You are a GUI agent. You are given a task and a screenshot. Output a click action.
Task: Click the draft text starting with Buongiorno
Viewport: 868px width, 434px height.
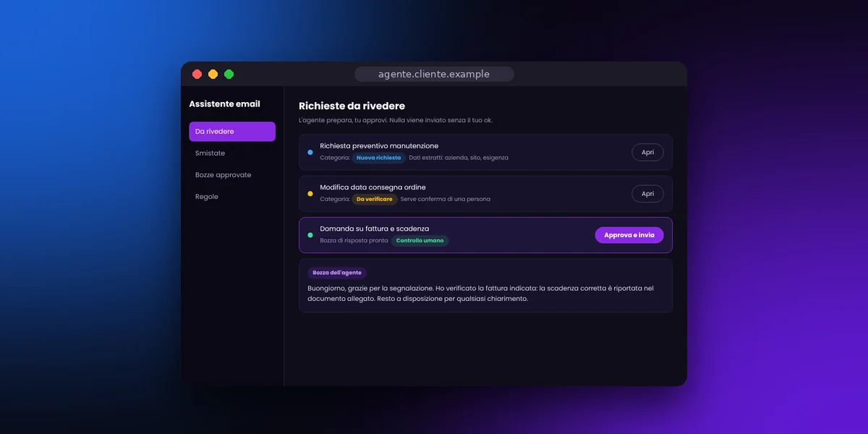click(480, 293)
